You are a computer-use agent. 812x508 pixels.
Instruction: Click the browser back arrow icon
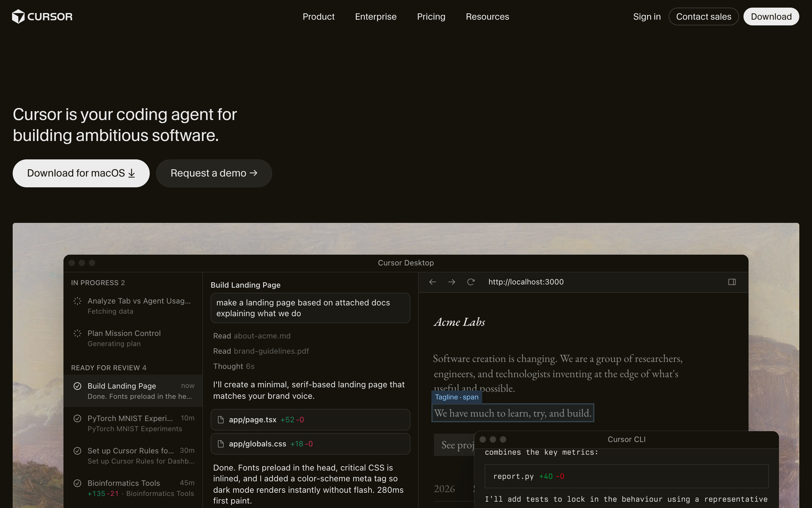coord(433,282)
